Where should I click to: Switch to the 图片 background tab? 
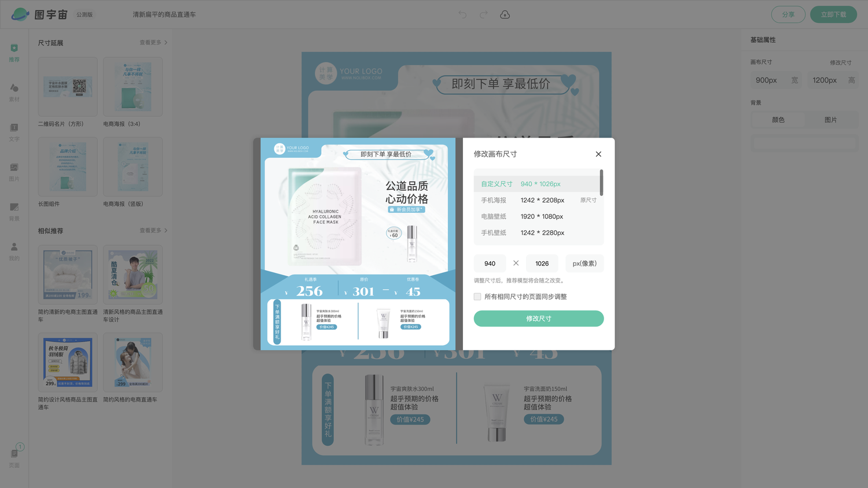point(831,120)
